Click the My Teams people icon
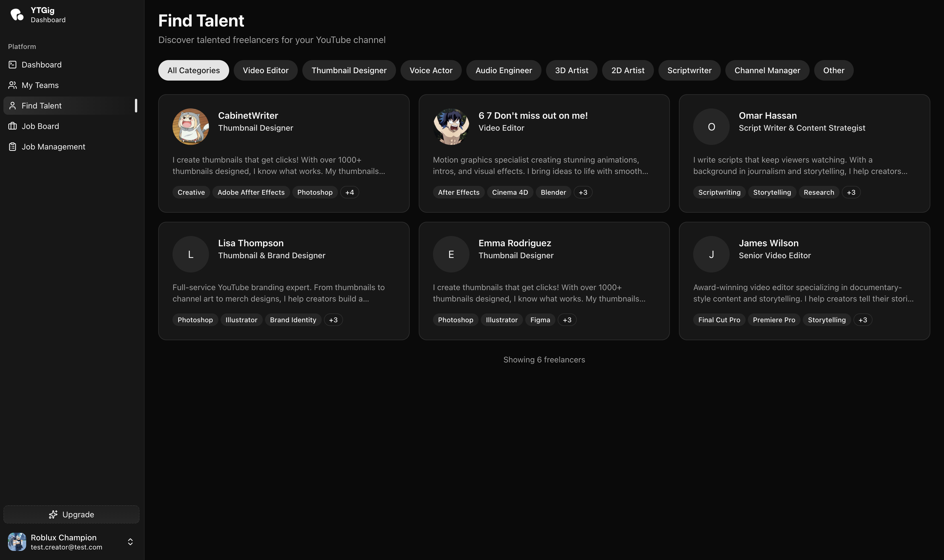The height and width of the screenshot is (560, 944). (13, 85)
